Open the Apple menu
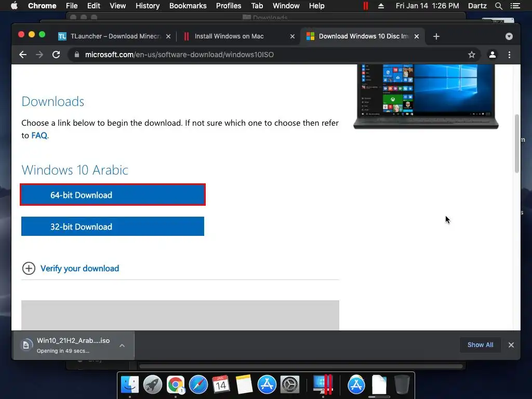 tap(14, 6)
